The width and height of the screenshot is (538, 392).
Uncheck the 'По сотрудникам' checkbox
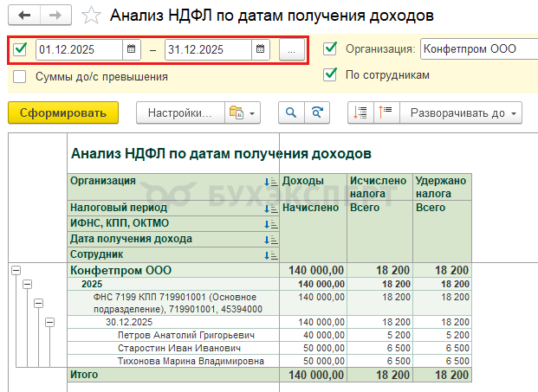coord(329,74)
